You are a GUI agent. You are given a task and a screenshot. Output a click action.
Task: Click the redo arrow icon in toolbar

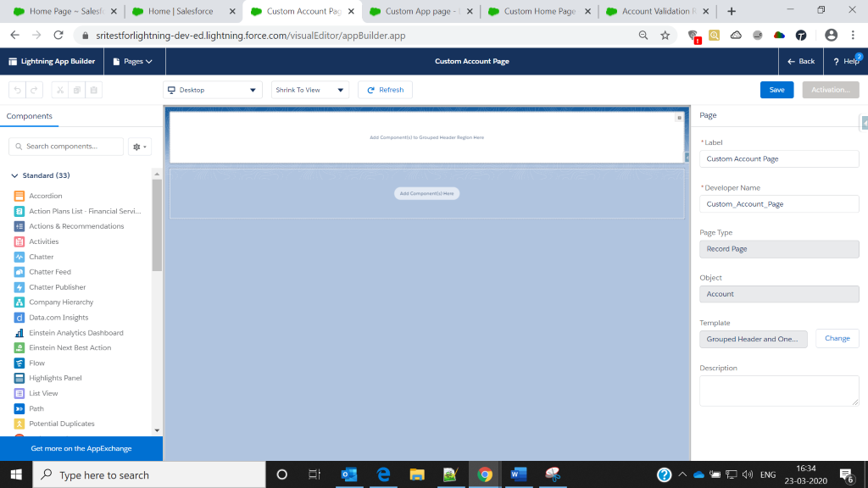pos(34,90)
